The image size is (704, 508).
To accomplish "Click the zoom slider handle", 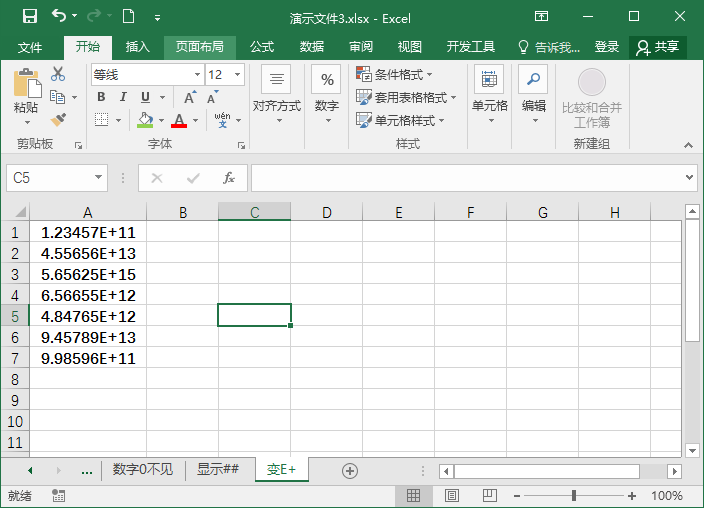I will [574, 496].
